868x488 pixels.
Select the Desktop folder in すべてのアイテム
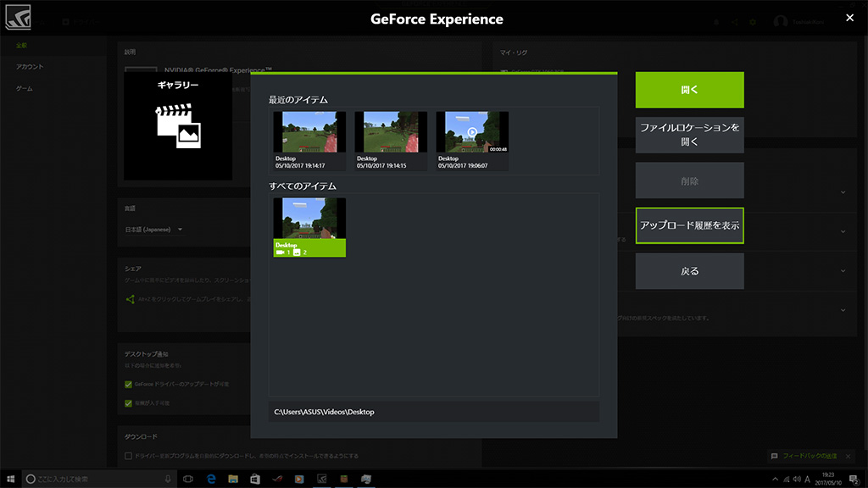(309, 227)
